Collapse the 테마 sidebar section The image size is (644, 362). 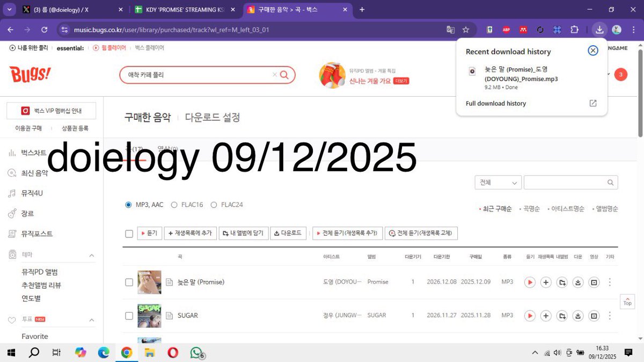pyautogui.click(x=91, y=255)
